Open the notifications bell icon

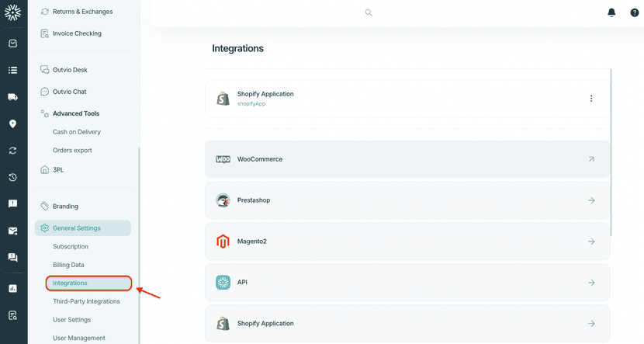[611, 12]
